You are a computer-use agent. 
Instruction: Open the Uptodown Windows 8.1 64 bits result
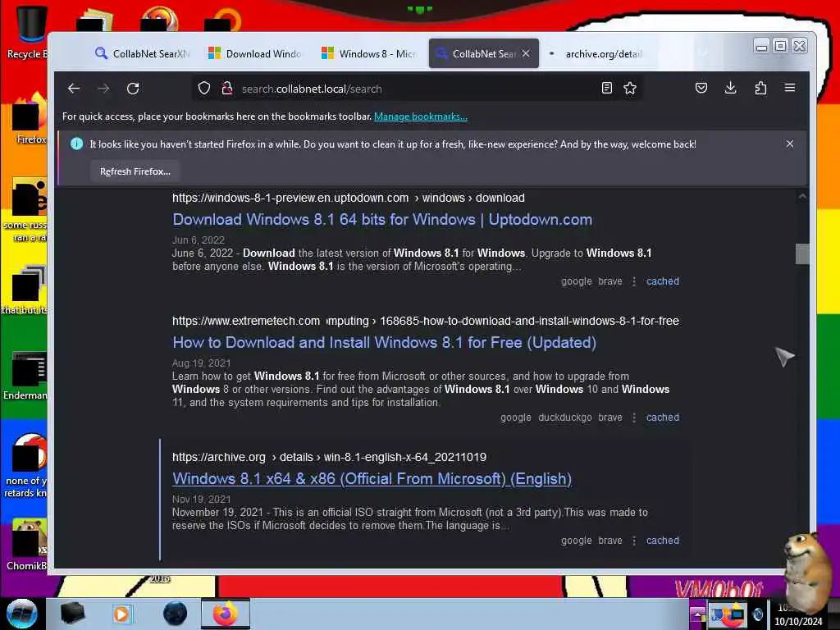pos(382,220)
